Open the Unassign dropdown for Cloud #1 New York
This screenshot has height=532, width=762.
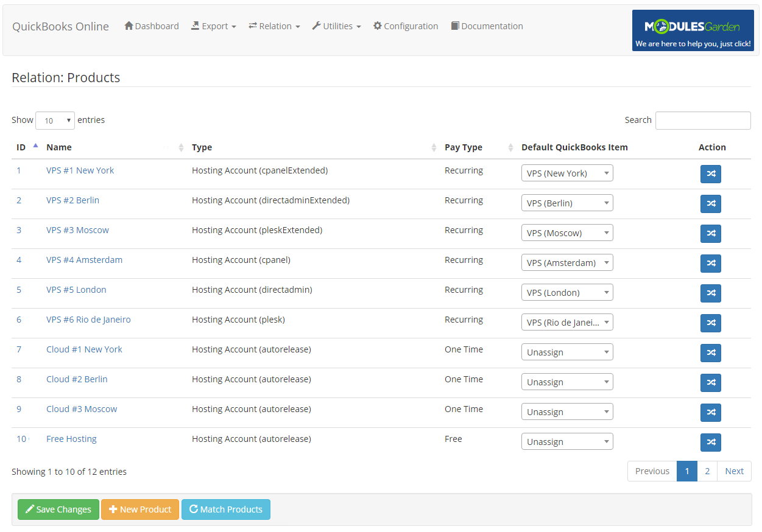pyautogui.click(x=566, y=352)
